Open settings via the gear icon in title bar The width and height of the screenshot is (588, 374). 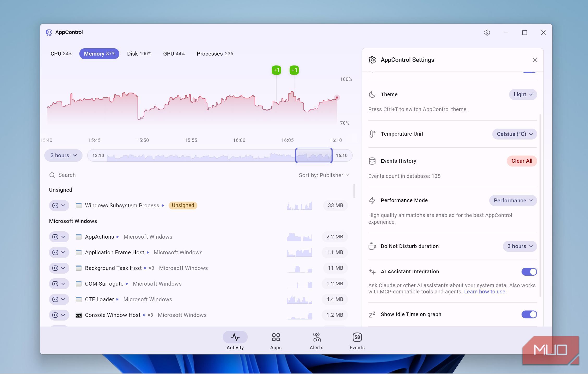tap(487, 33)
